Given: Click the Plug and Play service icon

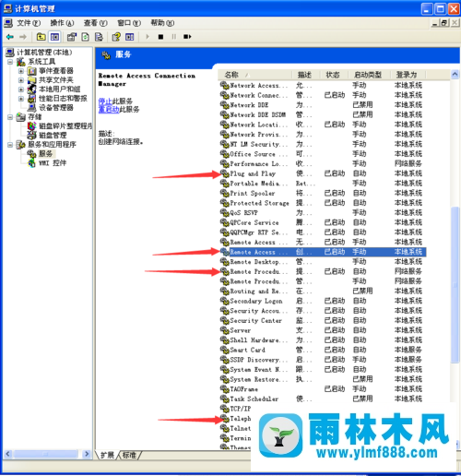Looking at the screenshot, I should coord(224,173).
